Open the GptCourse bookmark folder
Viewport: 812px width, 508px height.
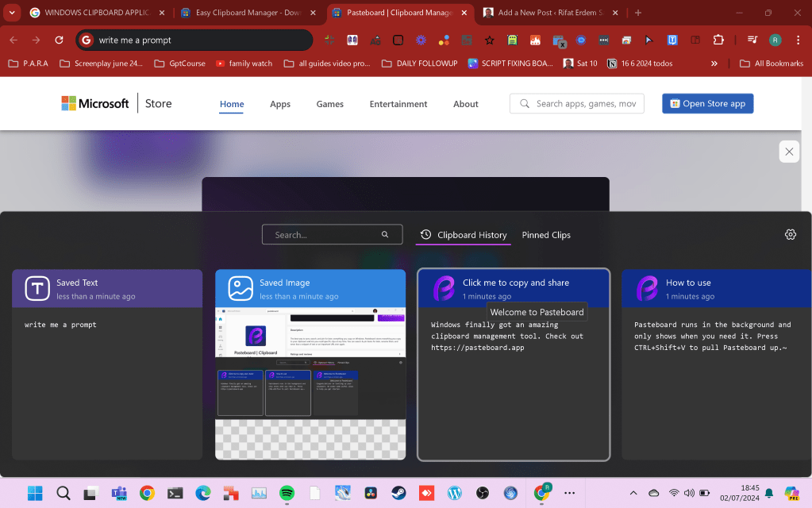(179, 63)
